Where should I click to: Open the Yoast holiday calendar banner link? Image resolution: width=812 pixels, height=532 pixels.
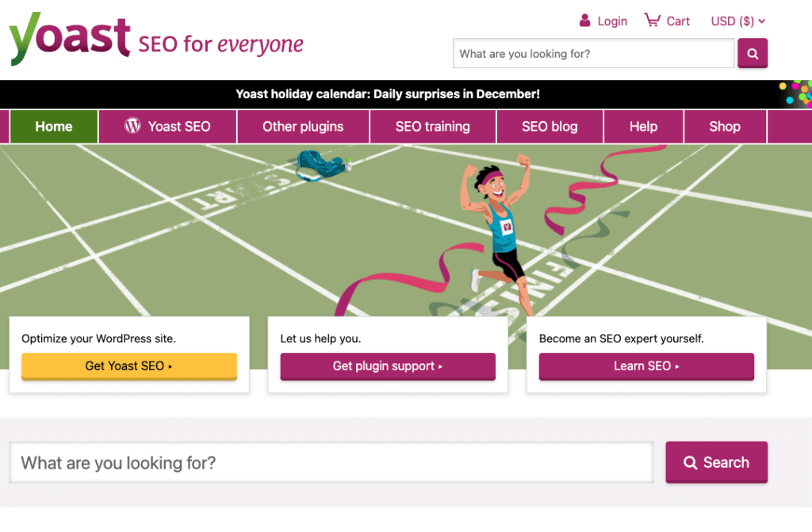(388, 94)
